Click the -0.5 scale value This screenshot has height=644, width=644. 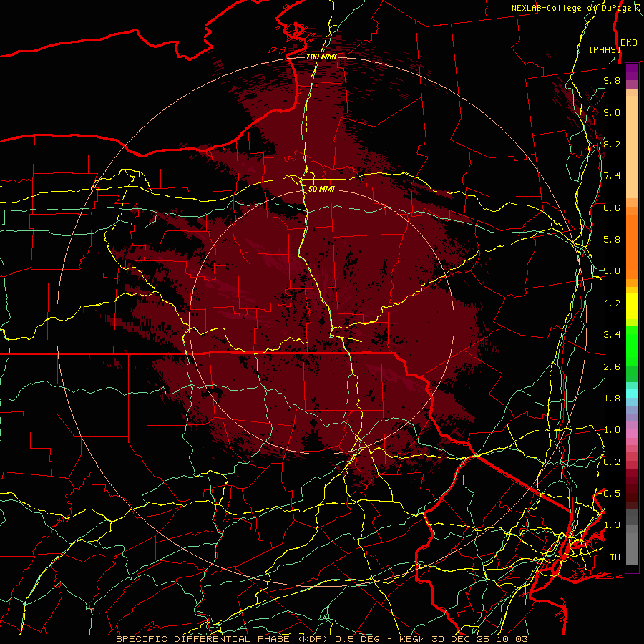(x=609, y=494)
